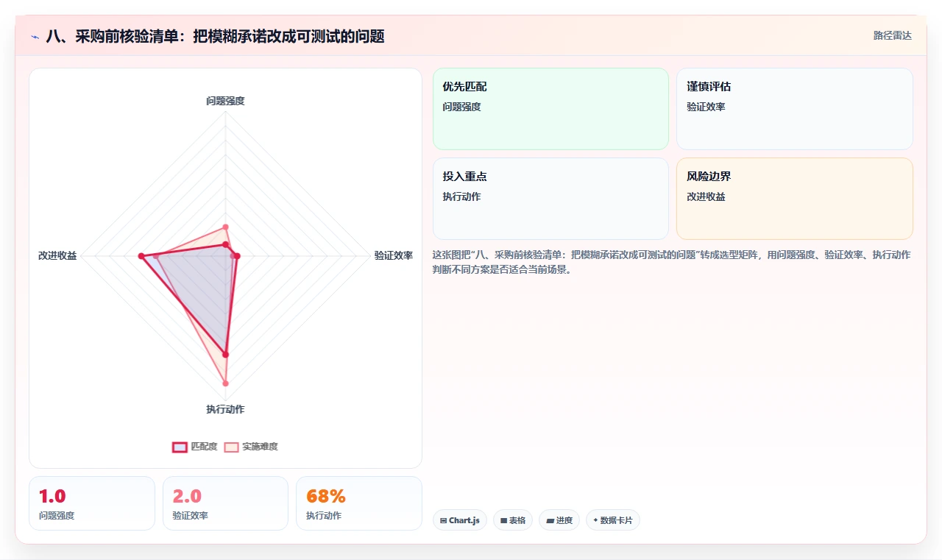The image size is (942, 560).
Task: Select the 数据卡片 tag button
Action: 612,520
